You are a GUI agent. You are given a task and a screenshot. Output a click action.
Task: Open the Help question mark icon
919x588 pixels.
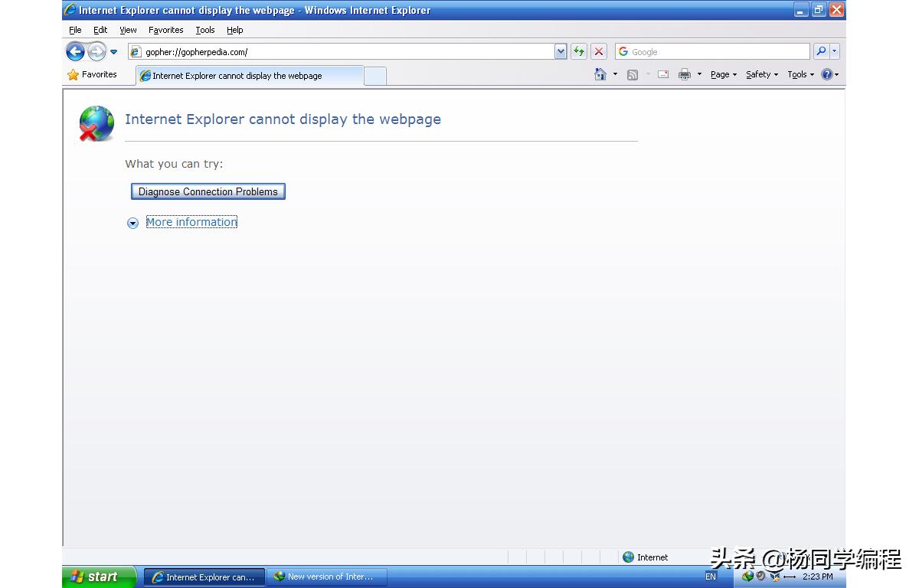point(827,74)
